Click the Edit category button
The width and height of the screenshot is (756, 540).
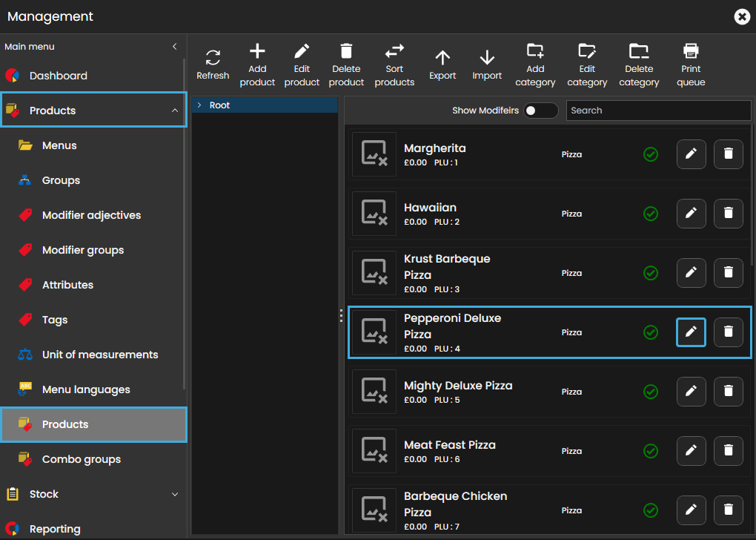[x=587, y=65]
